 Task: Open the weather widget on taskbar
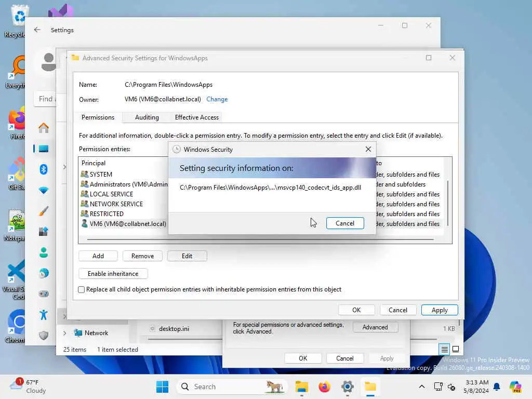pos(28,387)
